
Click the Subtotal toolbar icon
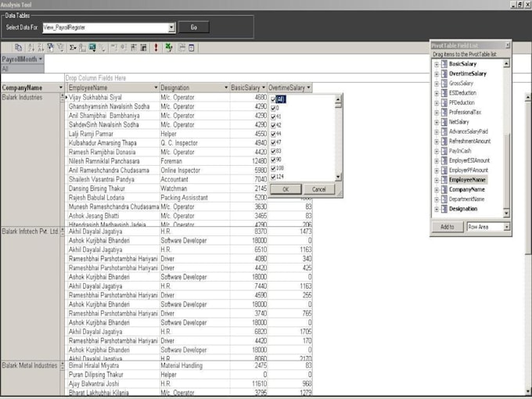tap(82, 48)
